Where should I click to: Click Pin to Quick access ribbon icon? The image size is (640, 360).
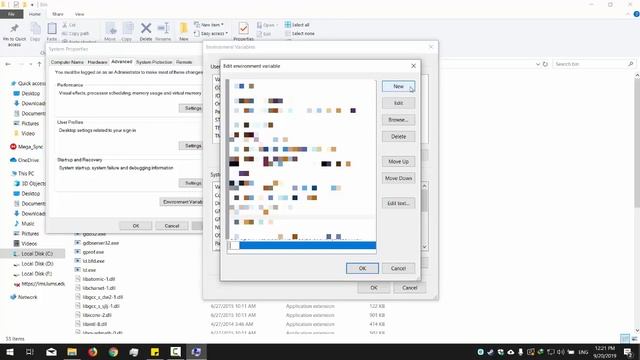coord(14,33)
